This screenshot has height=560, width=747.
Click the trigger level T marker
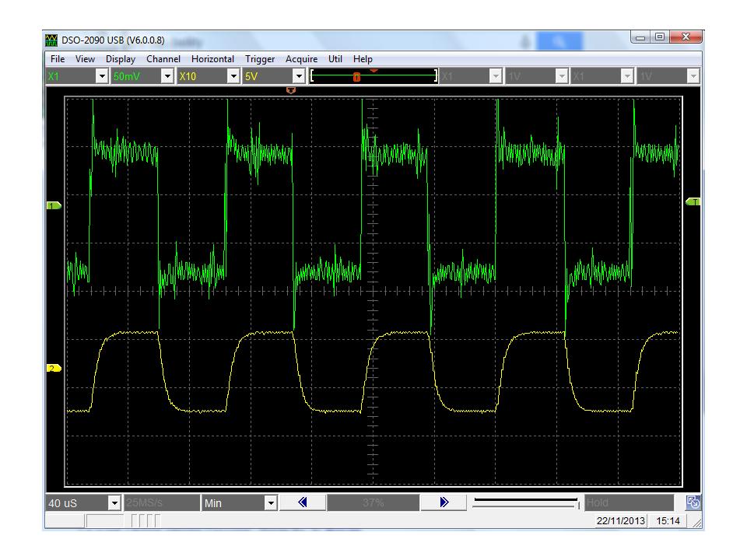(x=693, y=202)
